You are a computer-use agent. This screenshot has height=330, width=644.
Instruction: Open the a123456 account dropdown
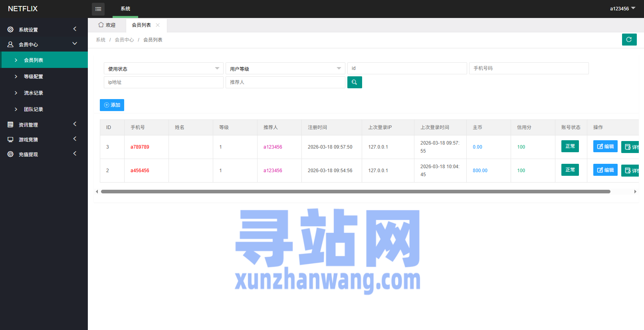pyautogui.click(x=622, y=8)
